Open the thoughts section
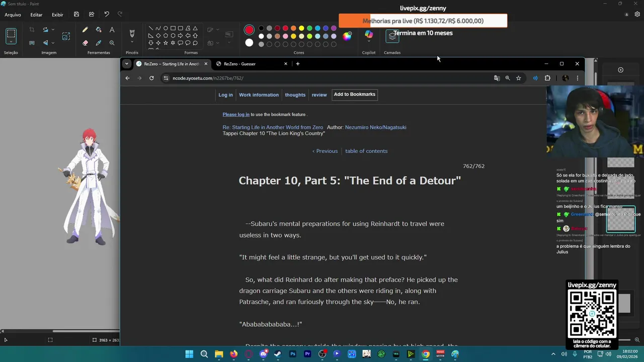 tap(295, 95)
